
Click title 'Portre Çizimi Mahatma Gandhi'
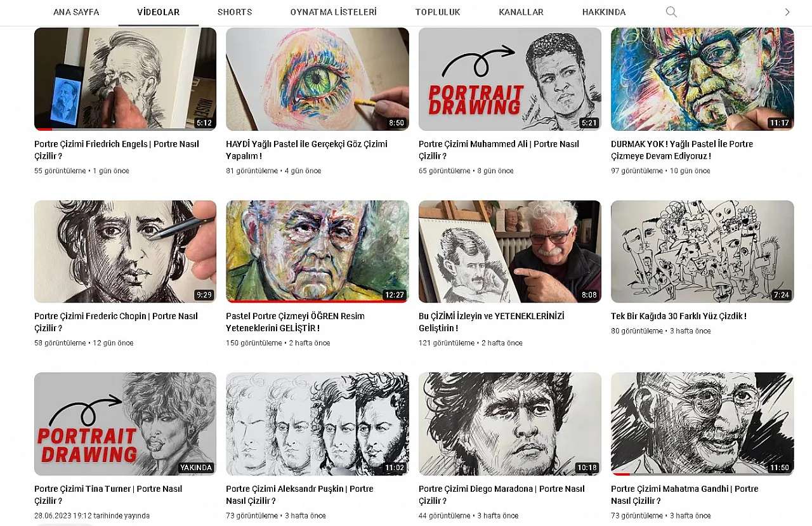coord(684,494)
